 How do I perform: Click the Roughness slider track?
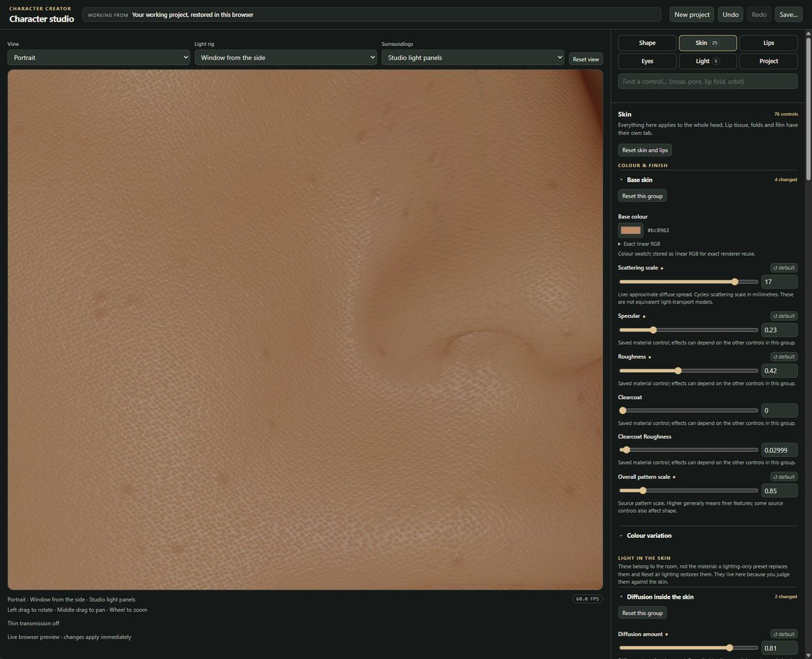688,371
